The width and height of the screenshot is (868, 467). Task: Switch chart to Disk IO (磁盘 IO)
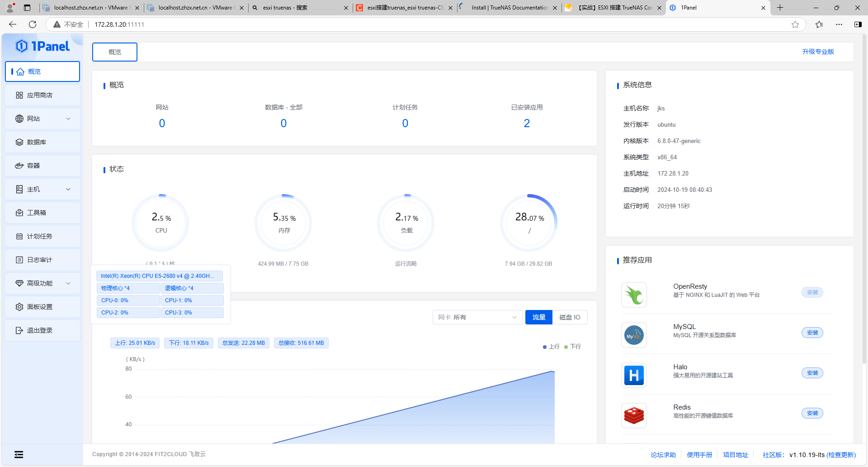[x=570, y=317]
